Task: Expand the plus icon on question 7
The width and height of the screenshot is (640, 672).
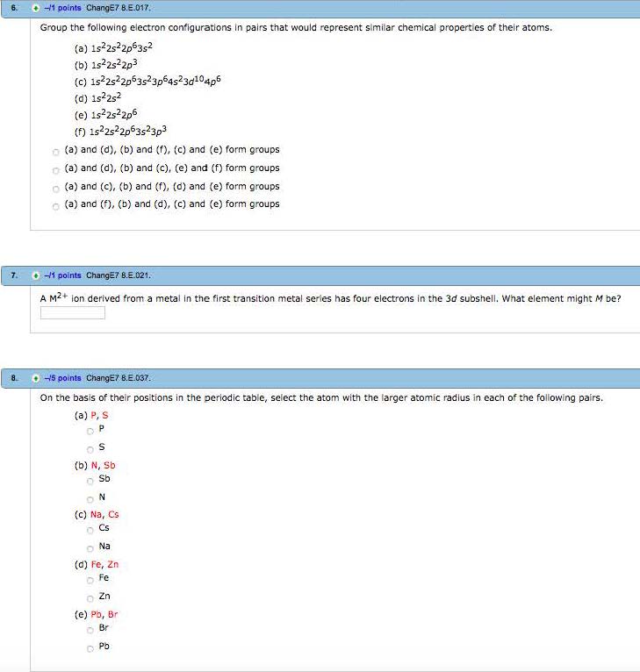Action: tap(36, 275)
